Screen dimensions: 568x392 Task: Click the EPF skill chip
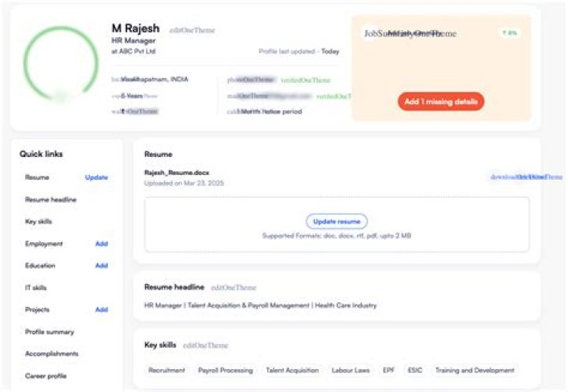point(388,370)
